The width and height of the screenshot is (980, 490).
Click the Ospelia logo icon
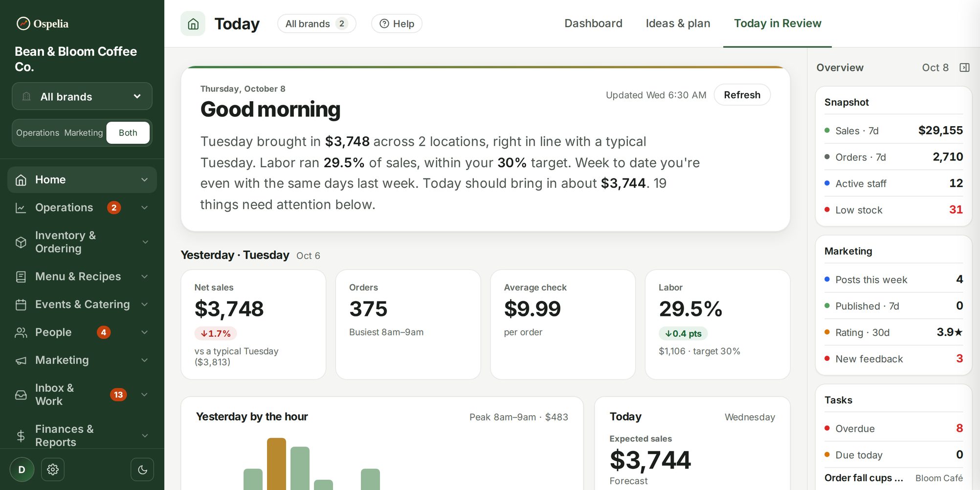coord(23,23)
